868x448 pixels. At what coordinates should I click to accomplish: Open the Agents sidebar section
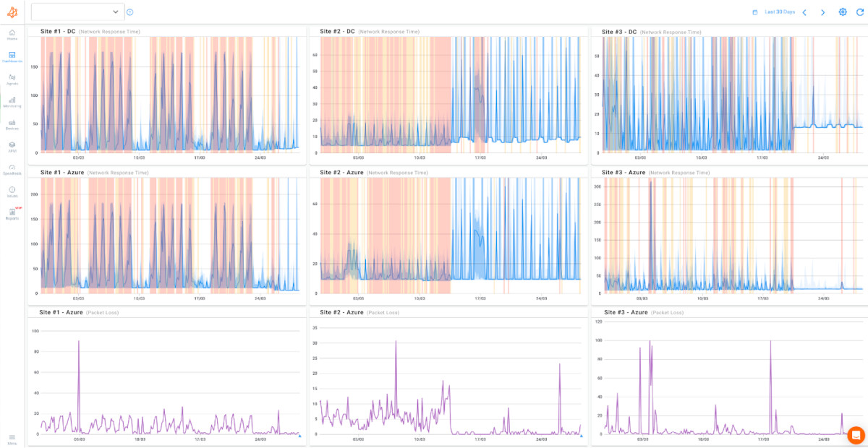pos(12,79)
